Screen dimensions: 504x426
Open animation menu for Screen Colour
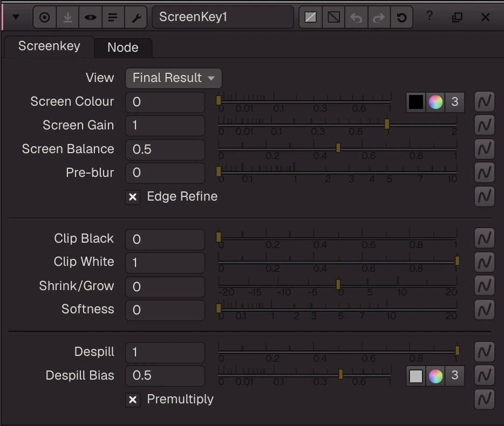click(485, 101)
